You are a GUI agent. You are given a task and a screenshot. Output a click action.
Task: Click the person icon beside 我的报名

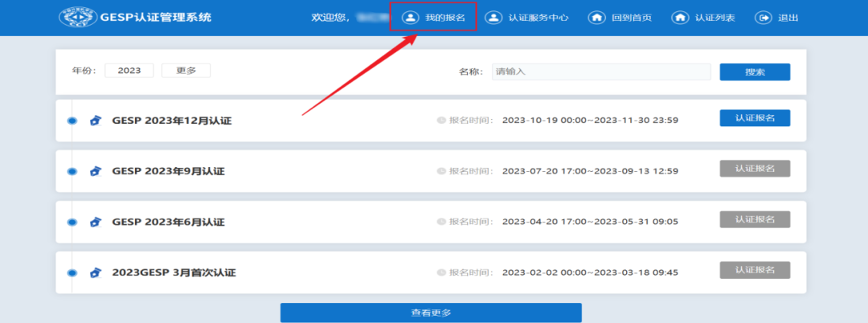[x=410, y=18]
